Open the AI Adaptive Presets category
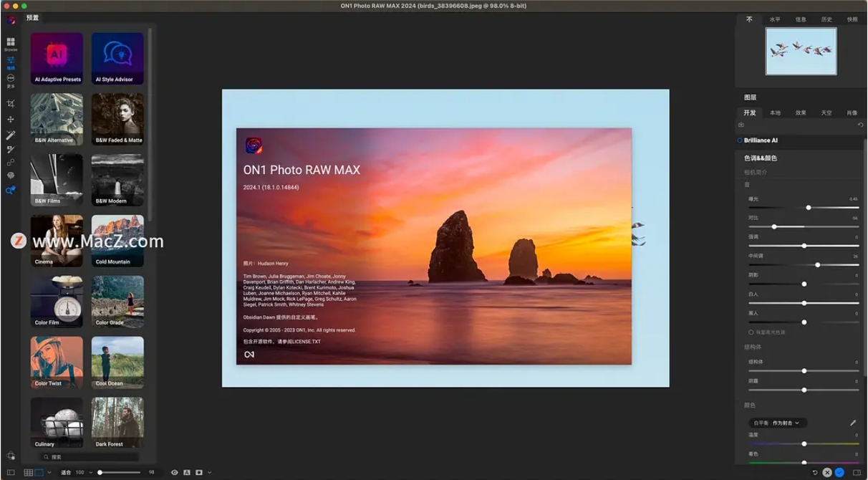This screenshot has height=480, width=868. click(x=57, y=59)
